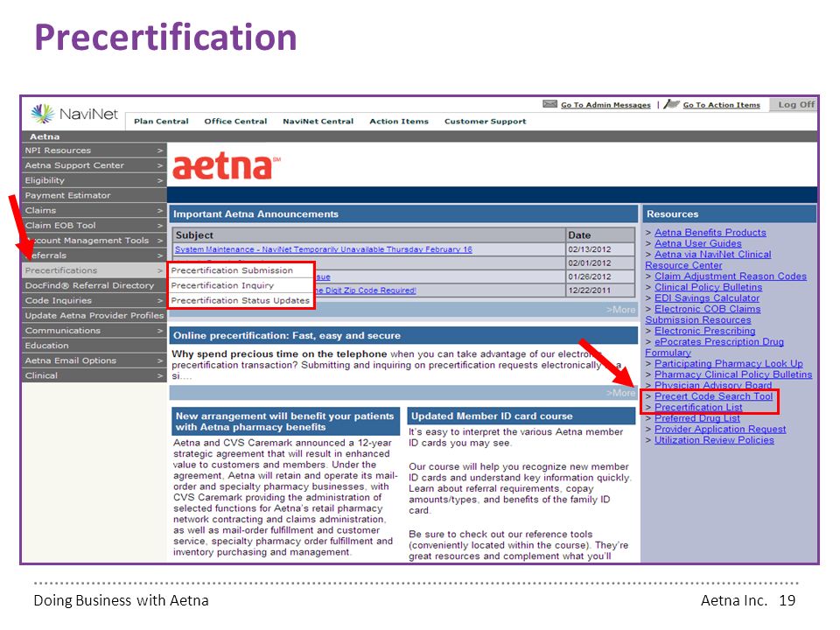
Task: Open ePocrates Prescription Drug Formulary link
Action: (715, 347)
